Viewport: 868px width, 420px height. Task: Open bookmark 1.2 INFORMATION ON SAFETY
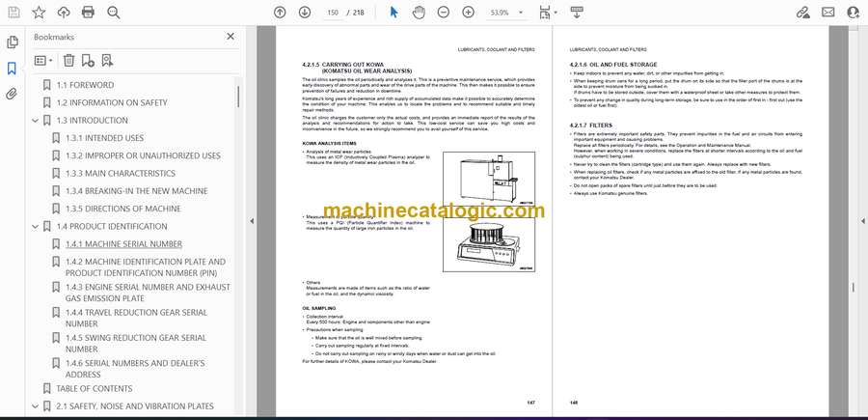[x=112, y=102]
